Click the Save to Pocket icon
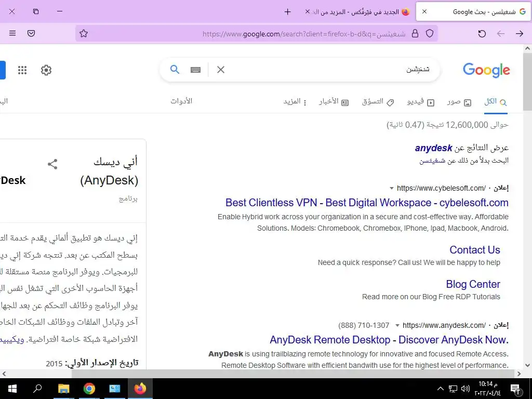Screen dimensions: 532x399 pyautogui.click(x=31, y=33)
